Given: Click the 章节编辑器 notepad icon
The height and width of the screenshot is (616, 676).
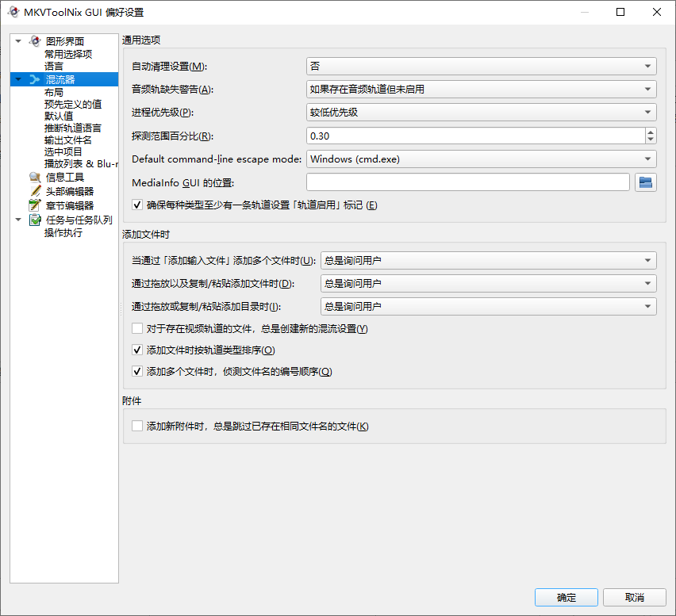Looking at the screenshot, I should point(35,205).
